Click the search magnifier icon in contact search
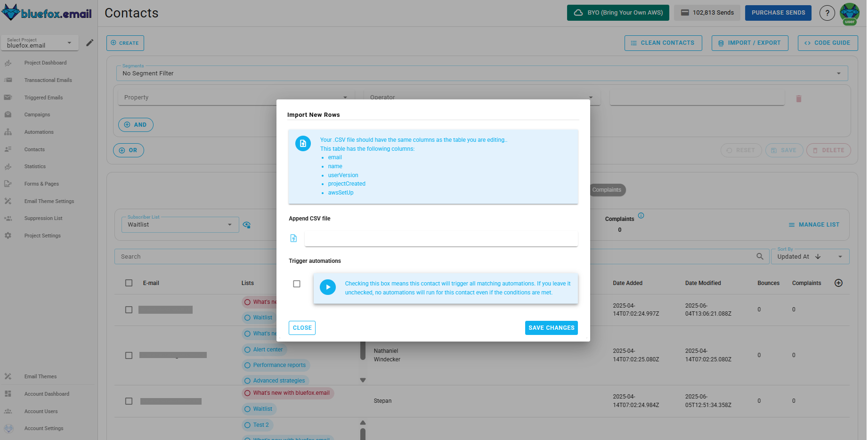The image size is (868, 440). pos(760,256)
